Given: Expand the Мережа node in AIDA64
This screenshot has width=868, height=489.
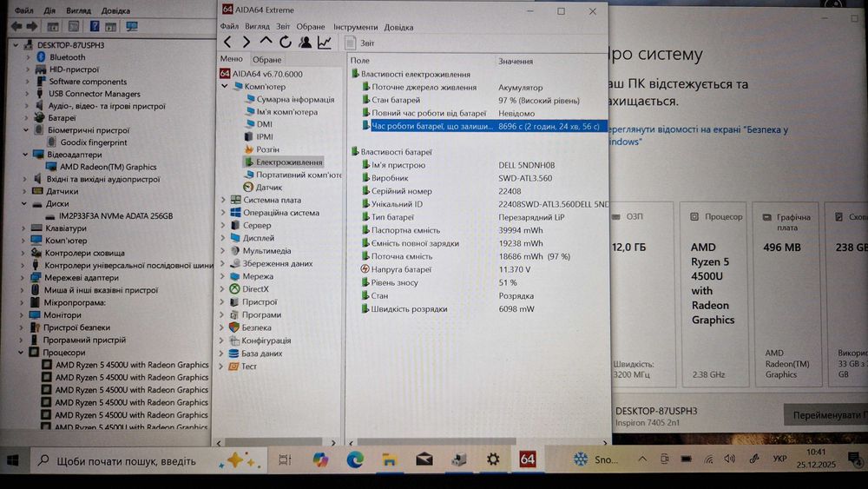Looking at the screenshot, I should 224,276.
